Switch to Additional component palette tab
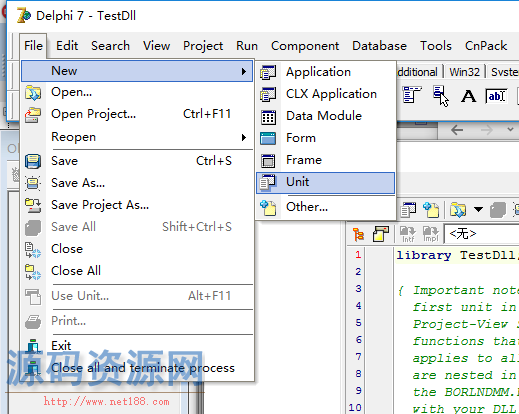This screenshot has height=414, width=519. pos(417,72)
